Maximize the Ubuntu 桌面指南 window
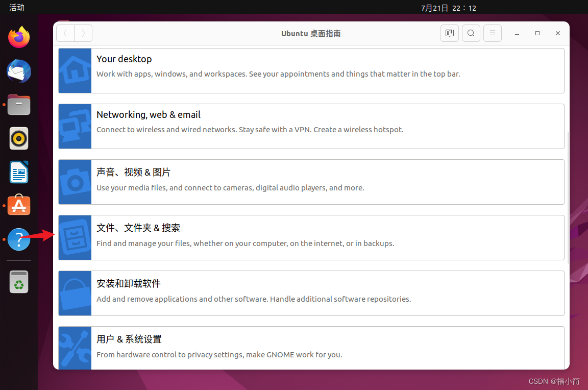 pyautogui.click(x=537, y=33)
